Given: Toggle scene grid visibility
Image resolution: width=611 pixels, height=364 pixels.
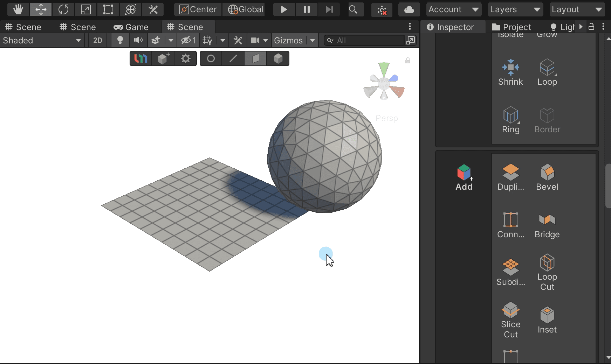Looking at the screenshot, I should pyautogui.click(x=208, y=40).
